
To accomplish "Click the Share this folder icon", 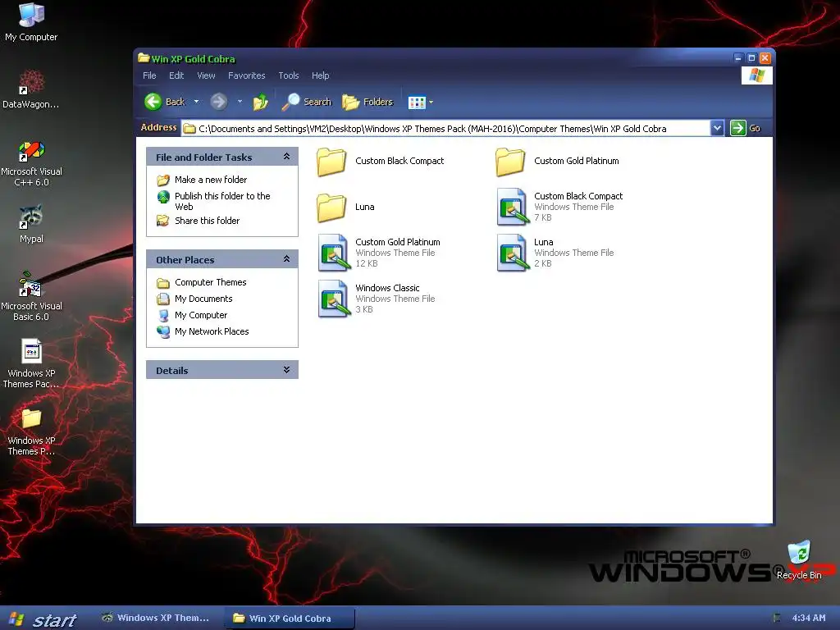I will coord(163,221).
